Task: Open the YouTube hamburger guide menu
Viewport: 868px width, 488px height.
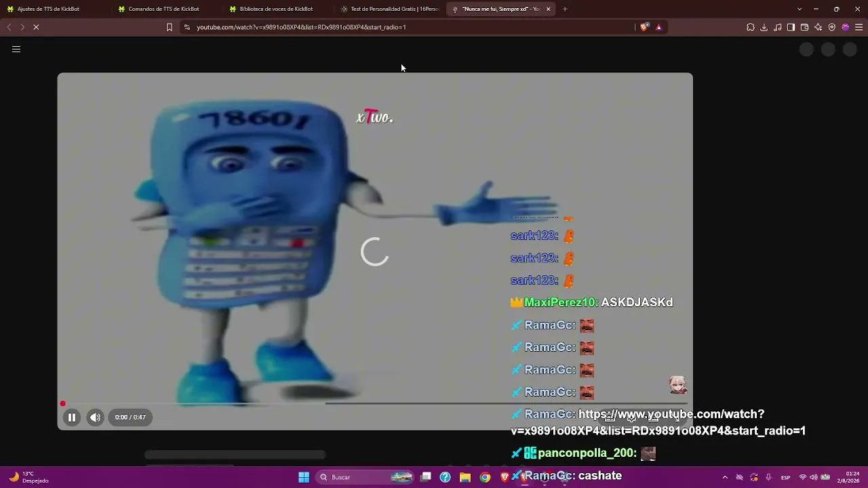Action: [16, 49]
